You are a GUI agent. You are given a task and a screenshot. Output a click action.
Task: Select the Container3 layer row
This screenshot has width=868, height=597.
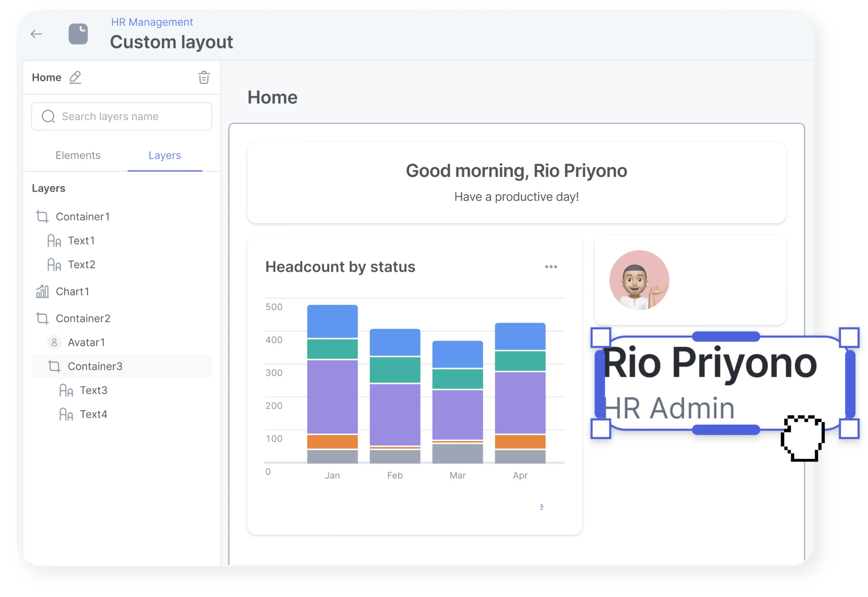coord(95,366)
